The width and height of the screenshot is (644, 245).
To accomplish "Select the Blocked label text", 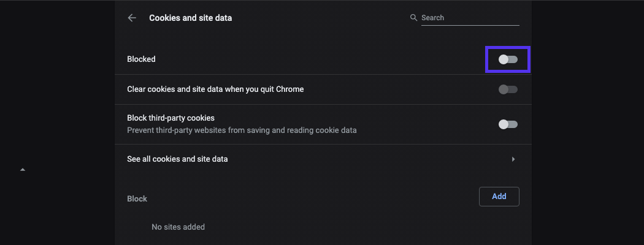I will (x=141, y=59).
